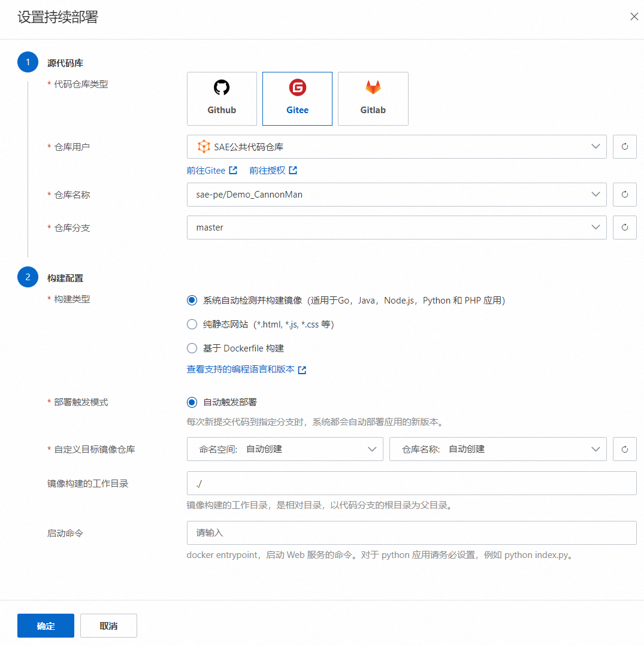Click step 2 构建配置 circle
The width and height of the screenshot is (644, 646).
pyautogui.click(x=28, y=277)
